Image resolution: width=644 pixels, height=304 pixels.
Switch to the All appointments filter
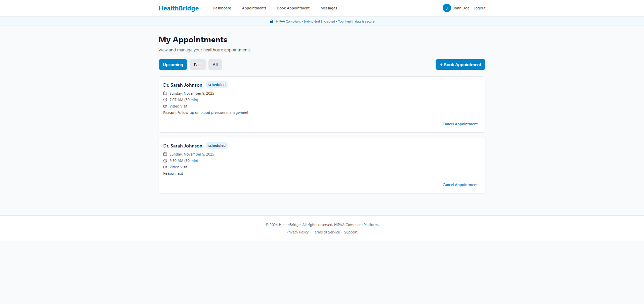point(215,64)
